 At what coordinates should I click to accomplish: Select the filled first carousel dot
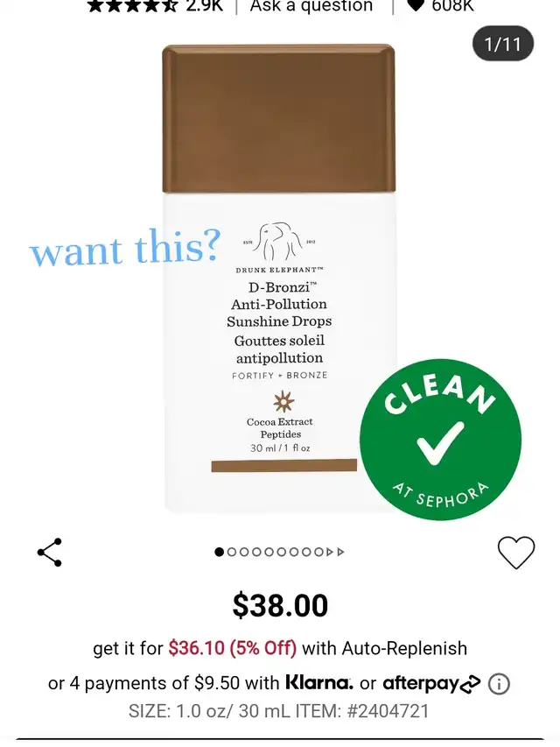tap(219, 553)
